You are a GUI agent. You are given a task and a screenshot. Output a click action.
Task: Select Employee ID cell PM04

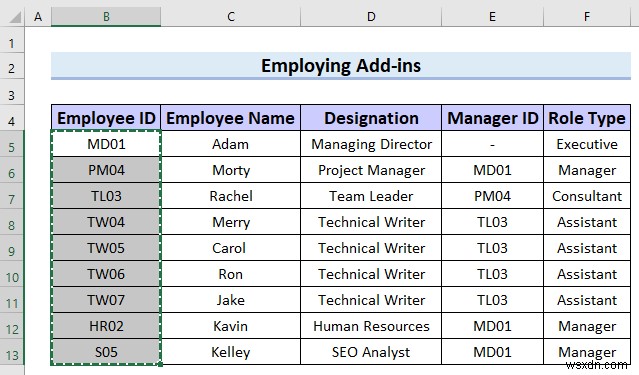[106, 170]
